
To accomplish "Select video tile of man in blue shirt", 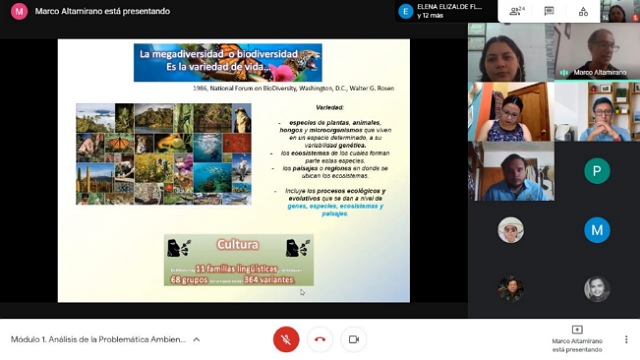I will 511,171.
